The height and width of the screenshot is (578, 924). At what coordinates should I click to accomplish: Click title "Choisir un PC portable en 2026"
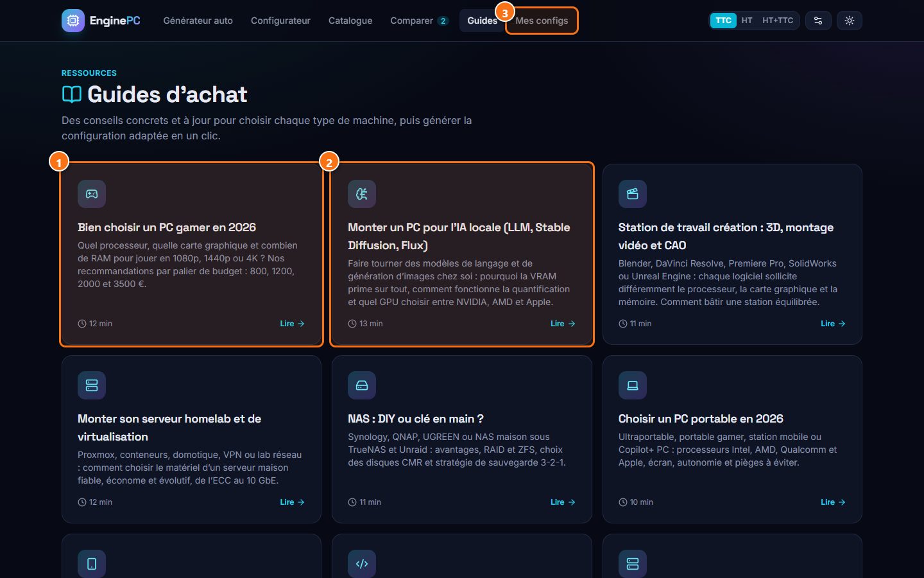(701, 419)
